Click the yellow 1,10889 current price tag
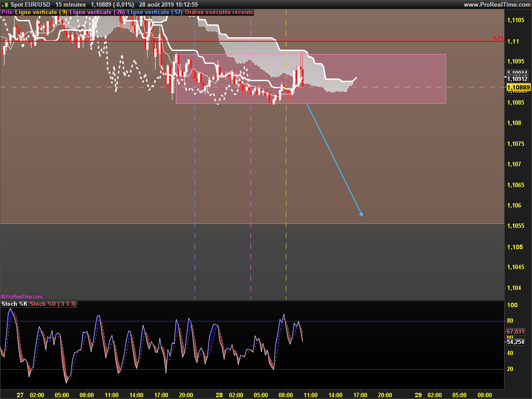This screenshot has height=399, width=532. click(x=518, y=87)
